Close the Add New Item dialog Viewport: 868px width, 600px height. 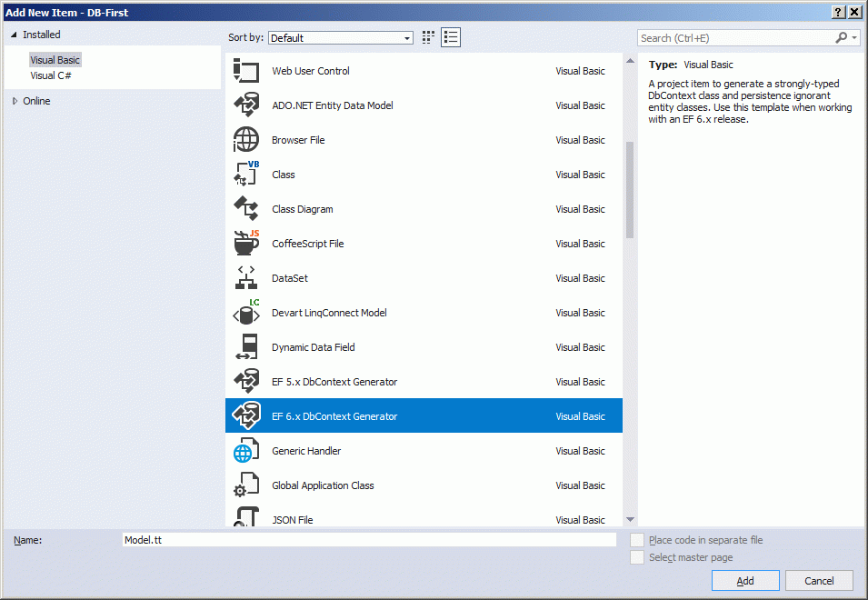pos(854,12)
